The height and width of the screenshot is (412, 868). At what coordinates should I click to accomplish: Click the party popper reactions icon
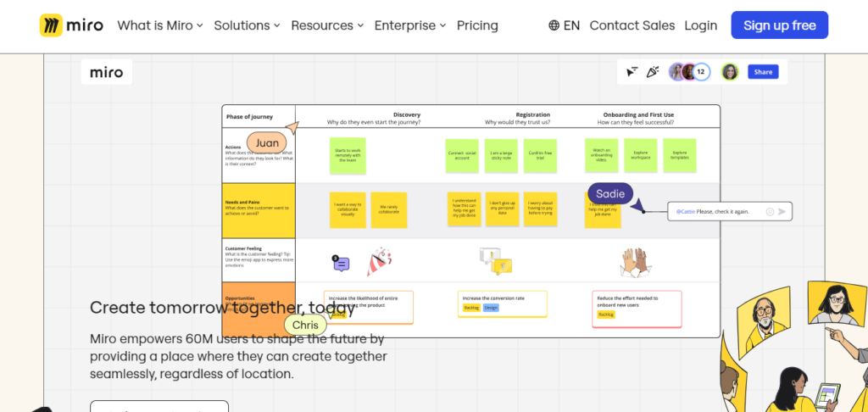(653, 72)
